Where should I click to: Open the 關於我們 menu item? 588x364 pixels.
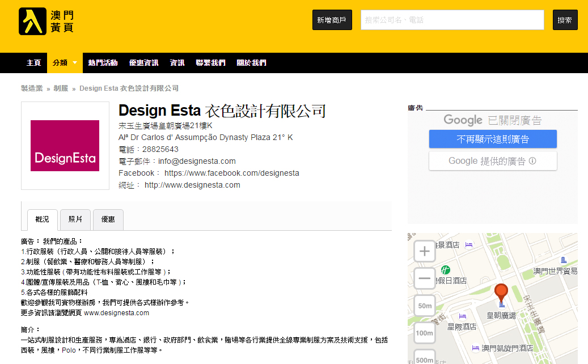pyautogui.click(x=251, y=62)
